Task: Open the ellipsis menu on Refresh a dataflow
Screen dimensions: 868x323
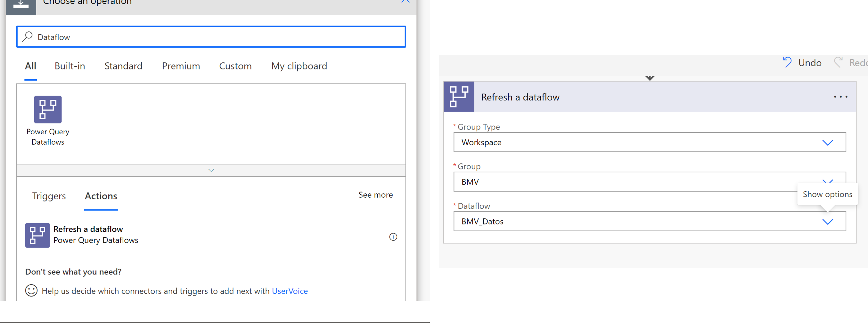Action: (841, 97)
